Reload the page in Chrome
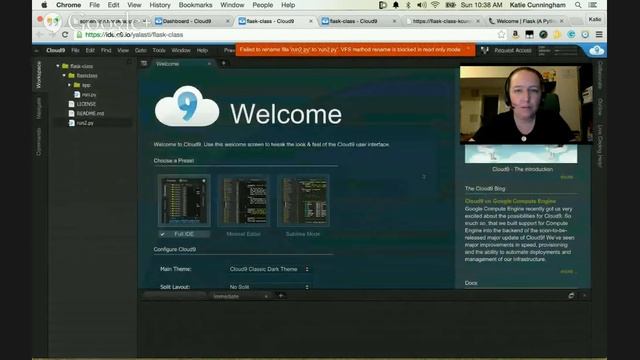Image resolution: width=640 pixels, height=360 pixels. 65,35
